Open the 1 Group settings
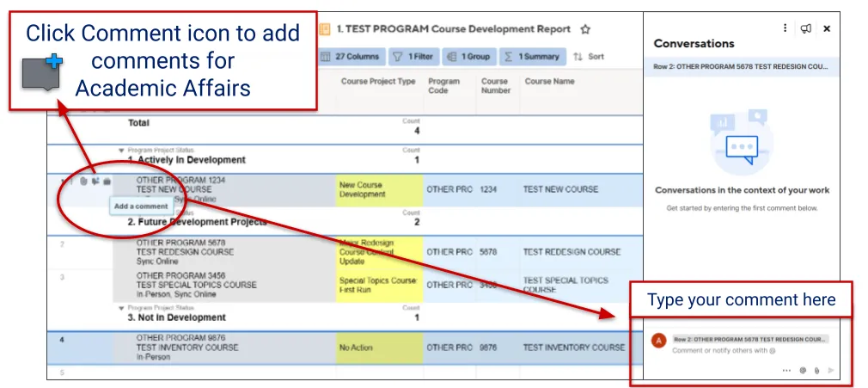Screen dimensions: 868x388 click(468, 57)
